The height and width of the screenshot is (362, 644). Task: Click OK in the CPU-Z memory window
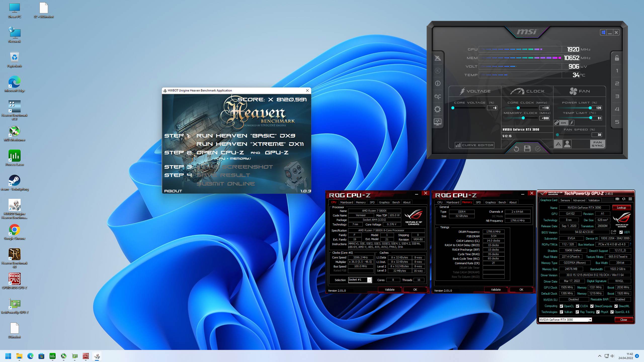pyautogui.click(x=521, y=290)
